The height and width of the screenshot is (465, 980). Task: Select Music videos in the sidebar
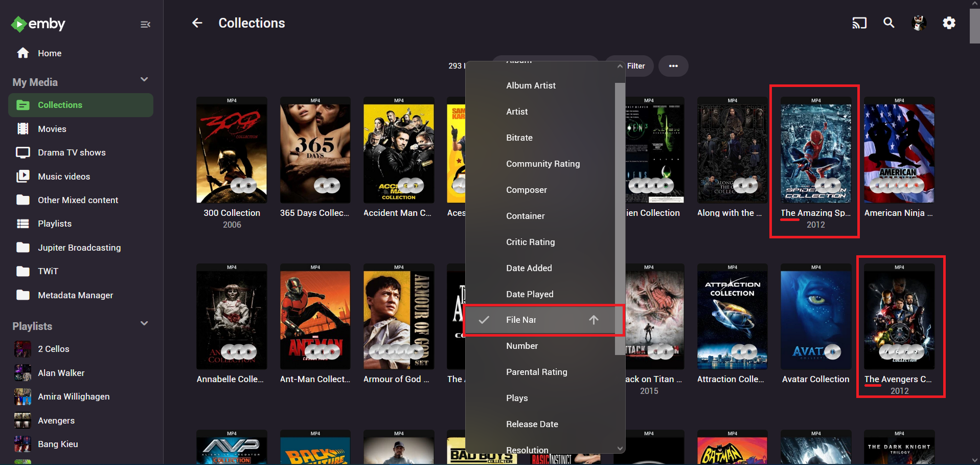(x=63, y=176)
